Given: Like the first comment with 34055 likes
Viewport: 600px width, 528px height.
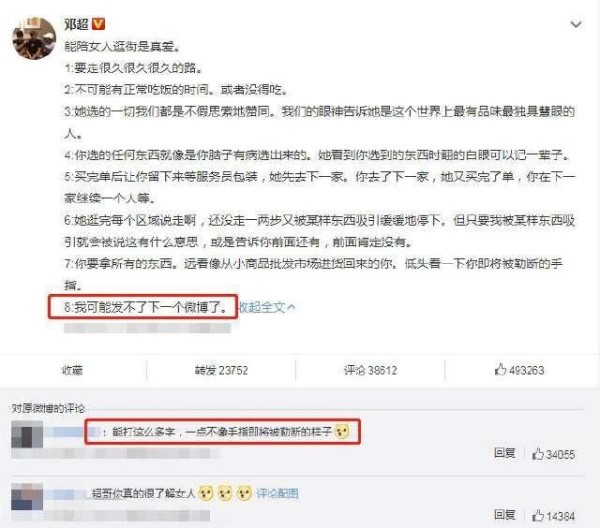Looking at the screenshot, I should click(x=553, y=454).
